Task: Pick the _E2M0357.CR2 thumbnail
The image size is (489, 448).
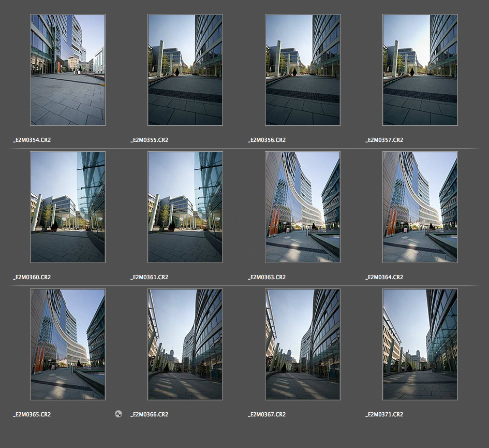Action: [420, 70]
